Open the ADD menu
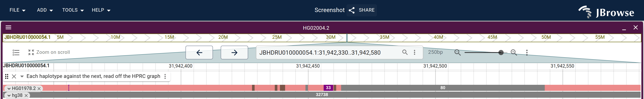This screenshot has height=99, width=644. pos(45,10)
